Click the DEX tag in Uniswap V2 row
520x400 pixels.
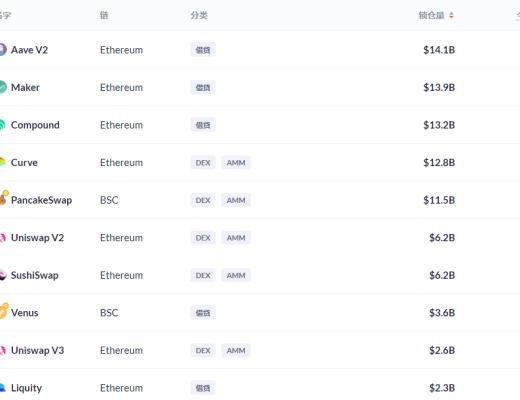(203, 238)
